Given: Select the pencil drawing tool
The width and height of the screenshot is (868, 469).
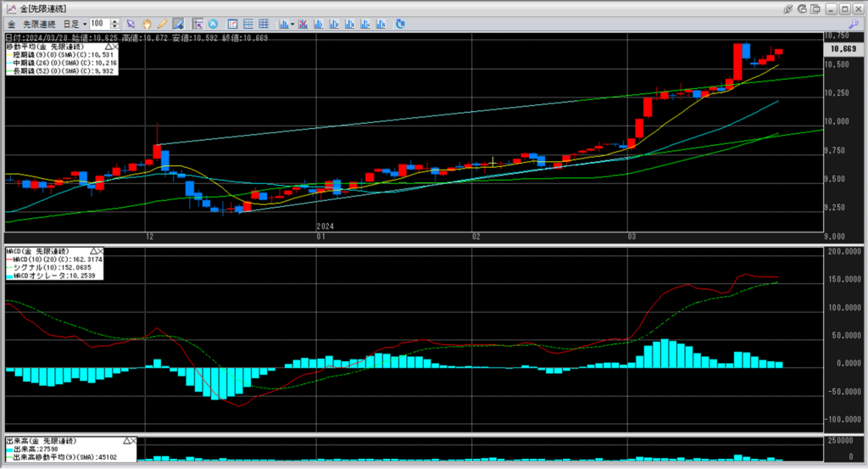Looking at the screenshot, I should pyautogui.click(x=162, y=23).
